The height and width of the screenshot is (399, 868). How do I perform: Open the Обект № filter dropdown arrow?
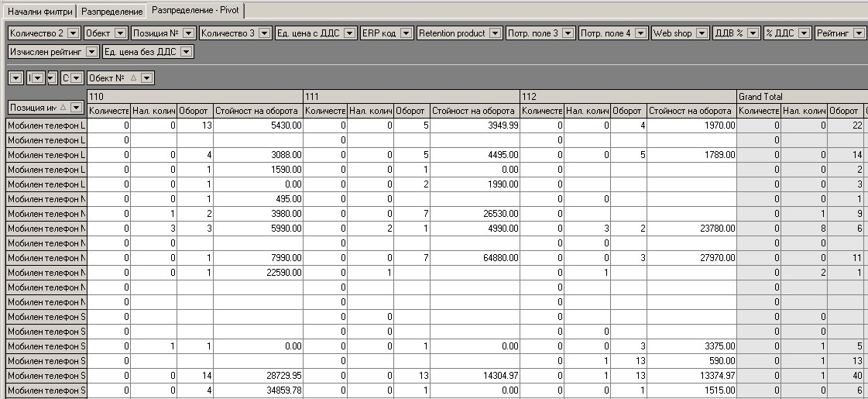(146, 78)
